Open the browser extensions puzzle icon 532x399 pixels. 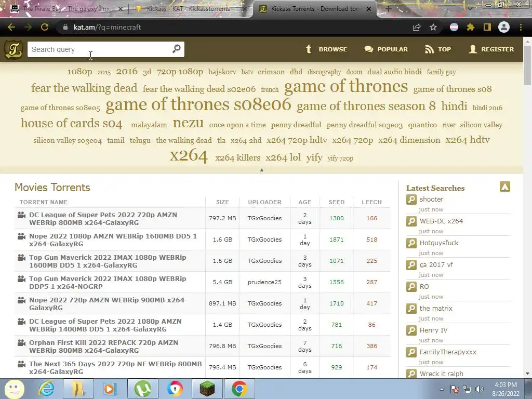pos(470,27)
